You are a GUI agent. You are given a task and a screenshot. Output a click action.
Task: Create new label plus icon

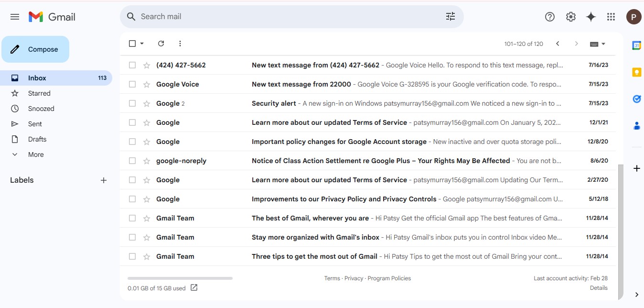click(104, 180)
